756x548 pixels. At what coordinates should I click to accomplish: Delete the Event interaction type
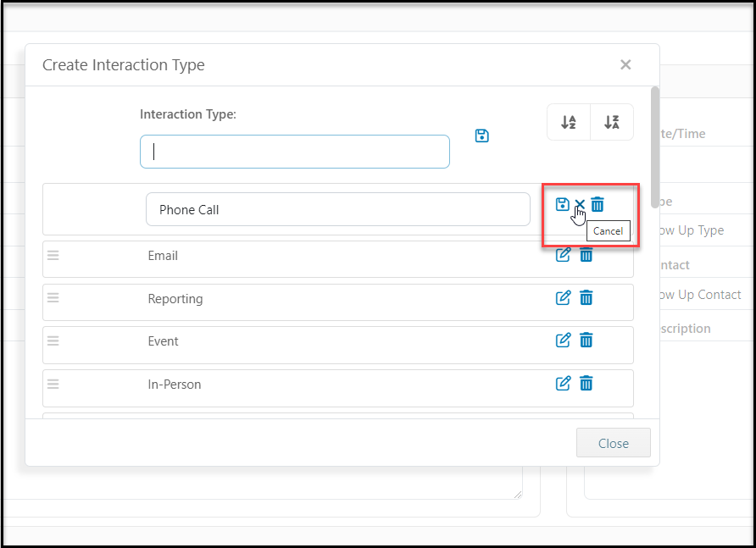pyautogui.click(x=586, y=340)
